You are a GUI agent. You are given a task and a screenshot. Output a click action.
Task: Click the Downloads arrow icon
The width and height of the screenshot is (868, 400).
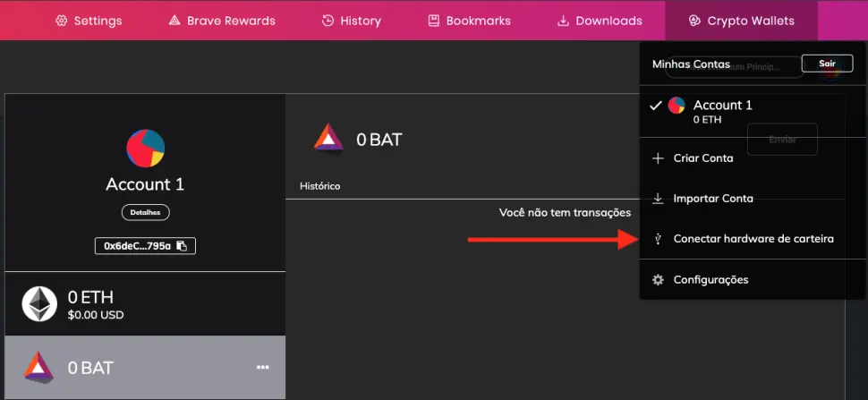[563, 21]
